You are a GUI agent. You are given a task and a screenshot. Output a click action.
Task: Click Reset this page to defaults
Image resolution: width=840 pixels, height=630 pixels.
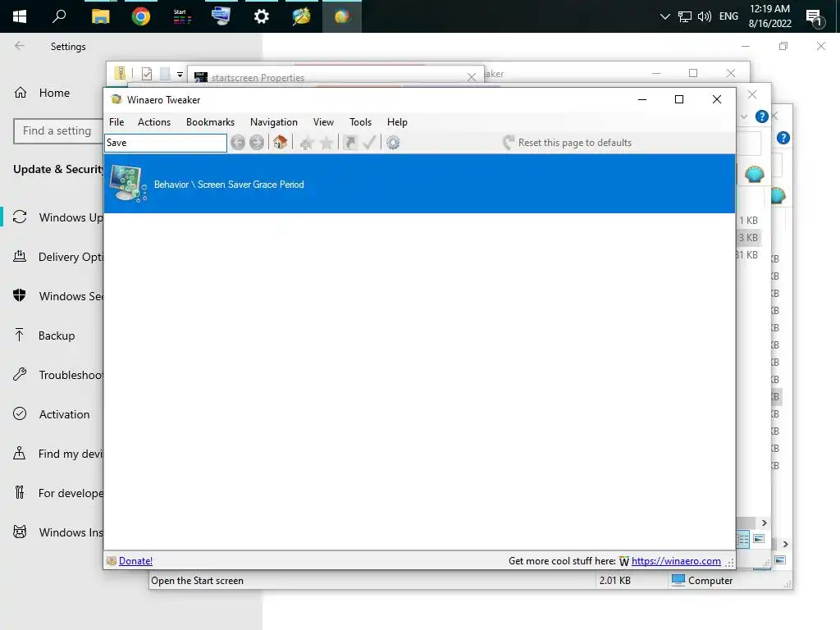pyautogui.click(x=568, y=143)
